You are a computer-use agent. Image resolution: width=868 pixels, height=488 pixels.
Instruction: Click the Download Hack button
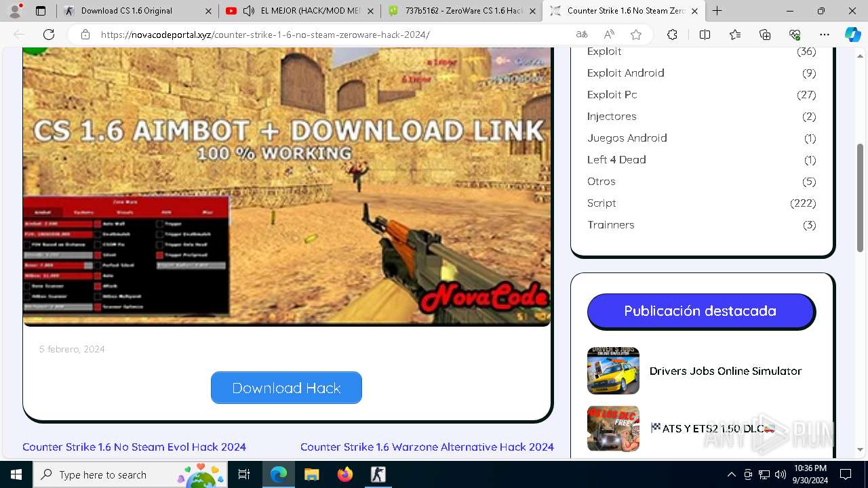click(286, 388)
